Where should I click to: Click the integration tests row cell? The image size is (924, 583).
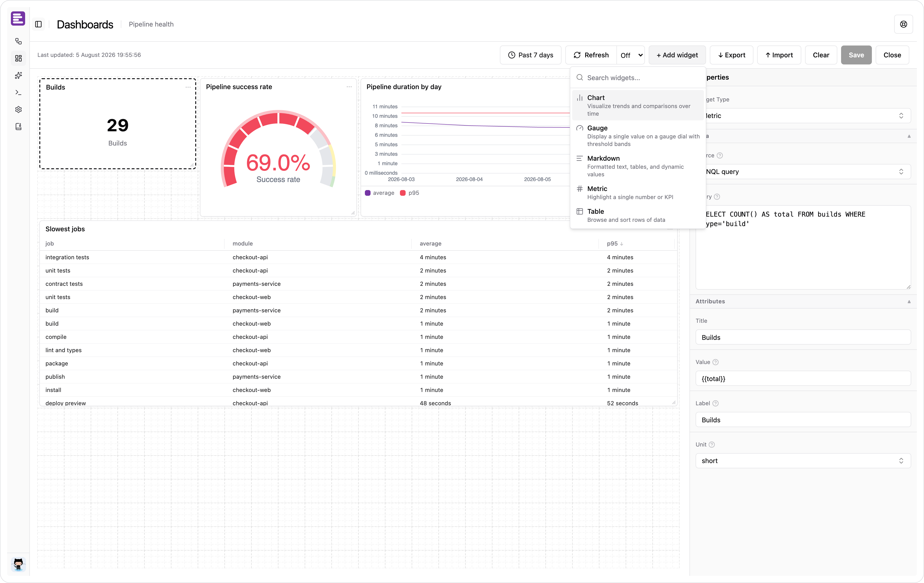pos(67,257)
